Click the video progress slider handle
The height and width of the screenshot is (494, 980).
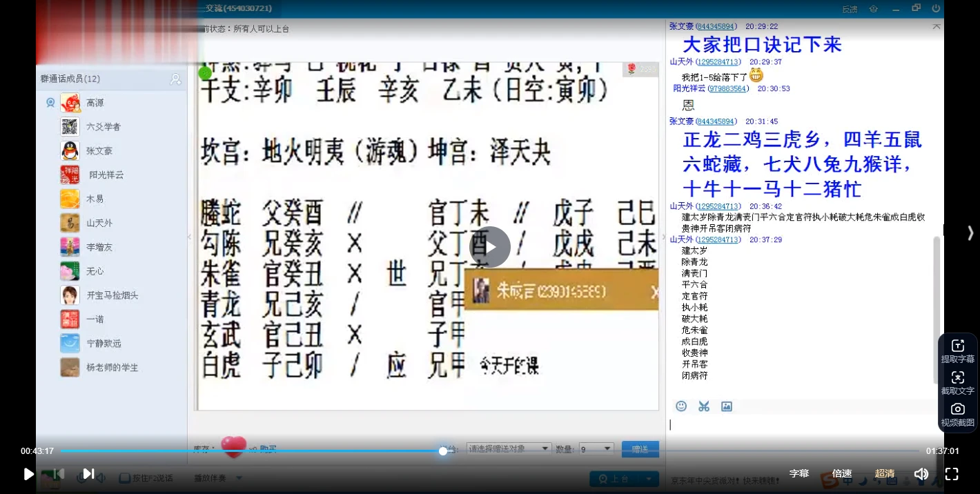[442, 451]
